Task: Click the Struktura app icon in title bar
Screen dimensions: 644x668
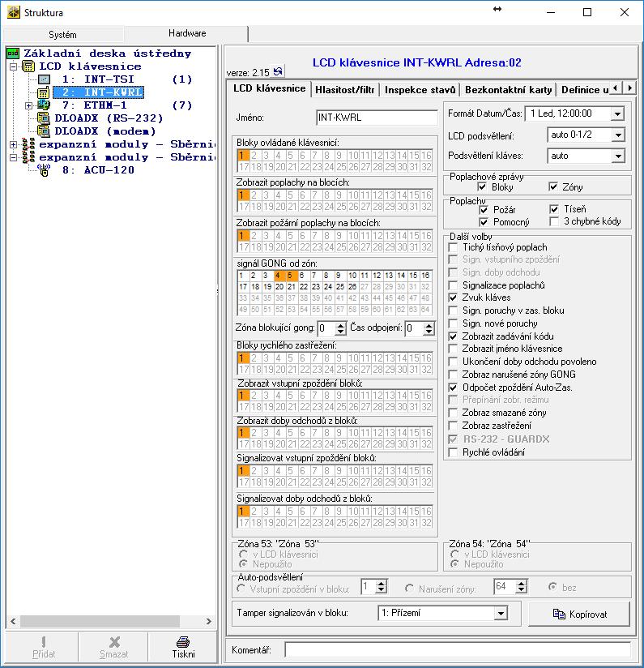Action: coord(13,12)
